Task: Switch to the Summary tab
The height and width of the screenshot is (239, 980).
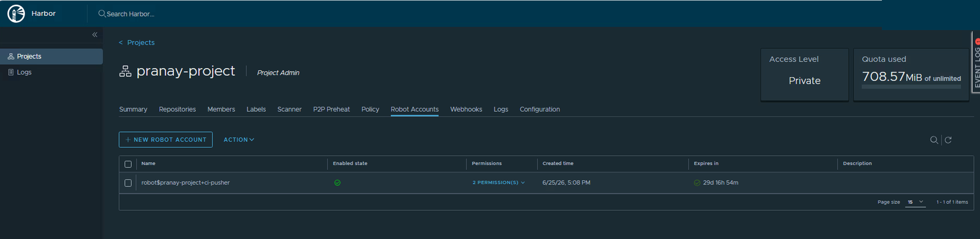Action: click(x=133, y=109)
